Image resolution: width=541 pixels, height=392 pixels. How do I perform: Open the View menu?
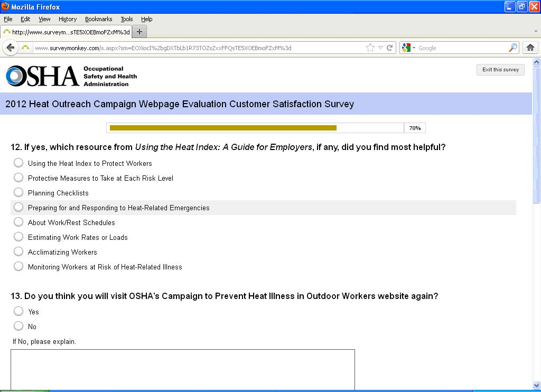(44, 19)
